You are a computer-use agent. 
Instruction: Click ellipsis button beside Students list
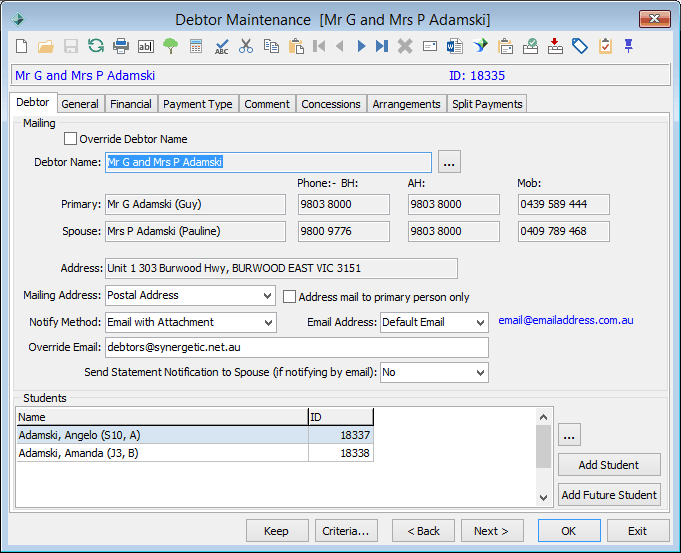tap(569, 435)
